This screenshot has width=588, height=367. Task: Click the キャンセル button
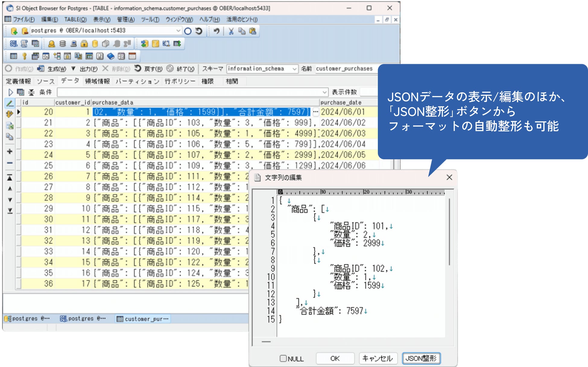pyautogui.click(x=377, y=358)
